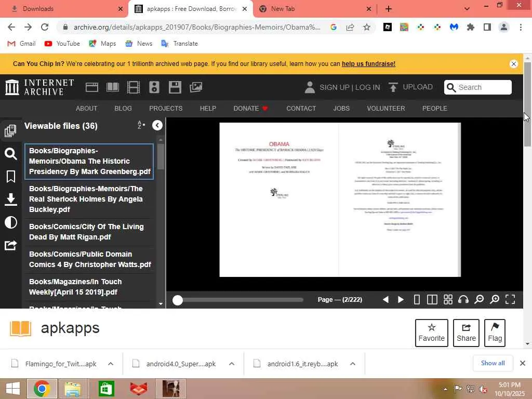Image resolution: width=532 pixels, height=399 pixels.
Task: Click the SIGN UP link
Action: (334, 87)
